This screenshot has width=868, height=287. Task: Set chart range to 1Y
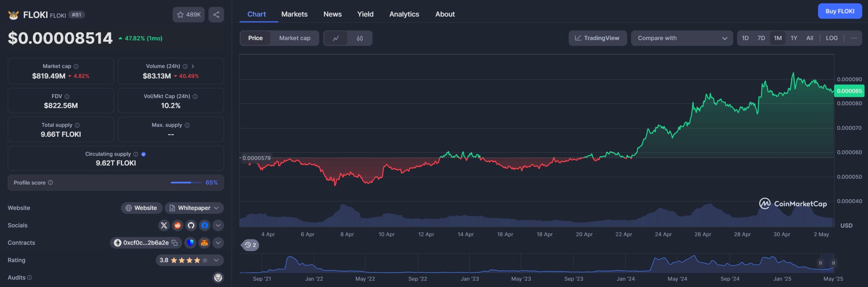[x=794, y=38]
